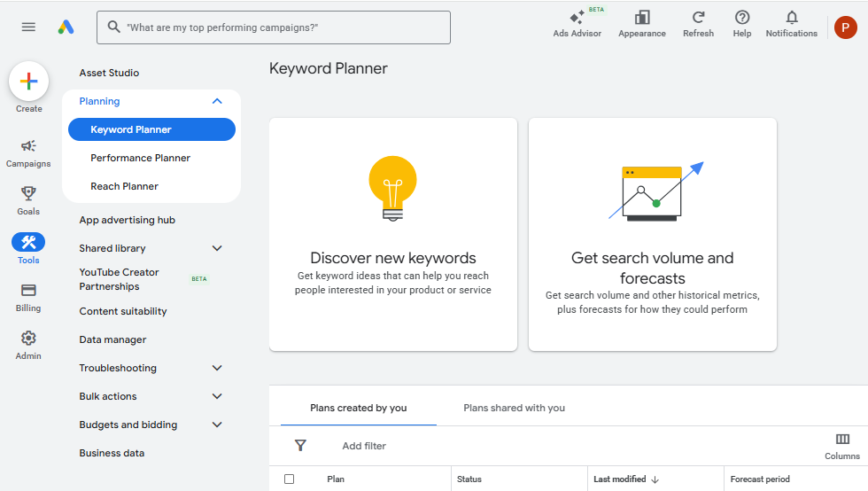Open Content suitability
Viewport: 868px width, 491px height.
click(x=123, y=311)
